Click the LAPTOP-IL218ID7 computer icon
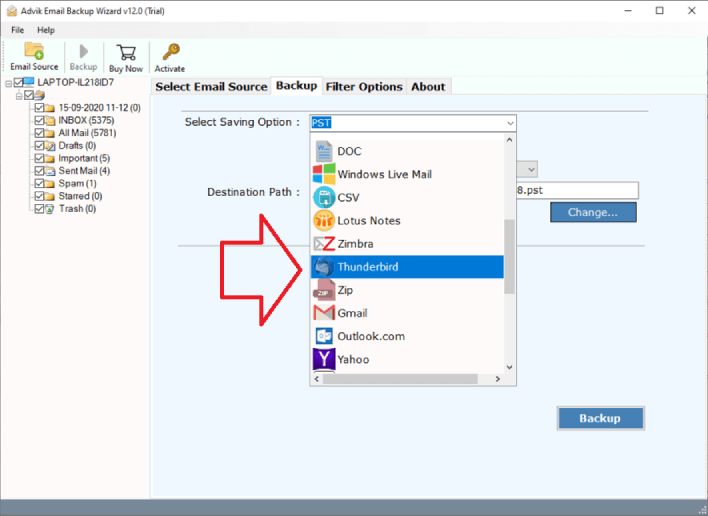The height and width of the screenshot is (516, 708). pyautogui.click(x=28, y=82)
